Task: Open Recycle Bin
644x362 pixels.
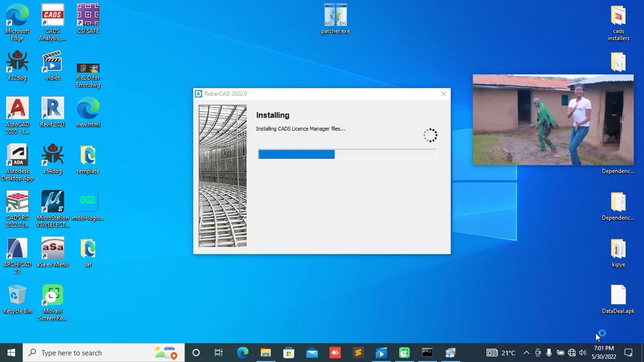Action: tap(17, 299)
